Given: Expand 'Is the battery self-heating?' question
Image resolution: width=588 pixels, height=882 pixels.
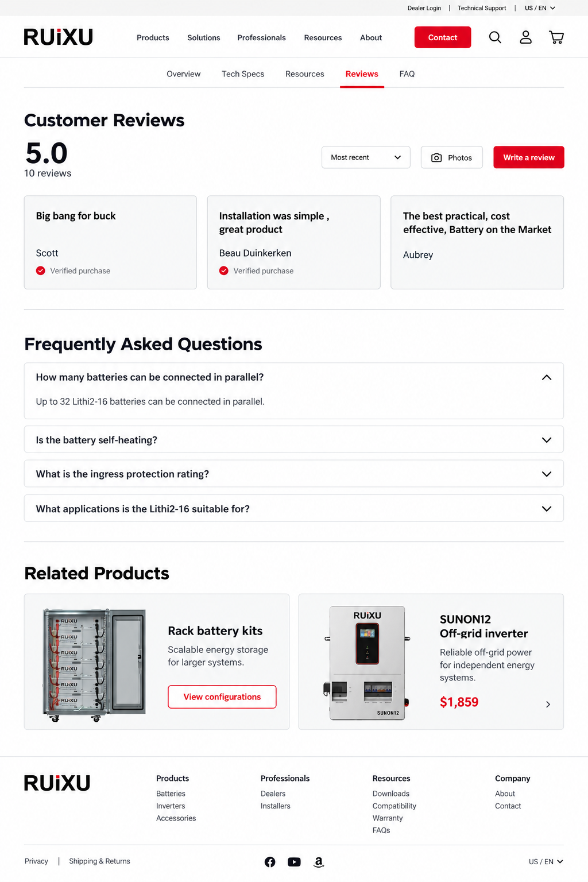Looking at the screenshot, I should coord(294,440).
